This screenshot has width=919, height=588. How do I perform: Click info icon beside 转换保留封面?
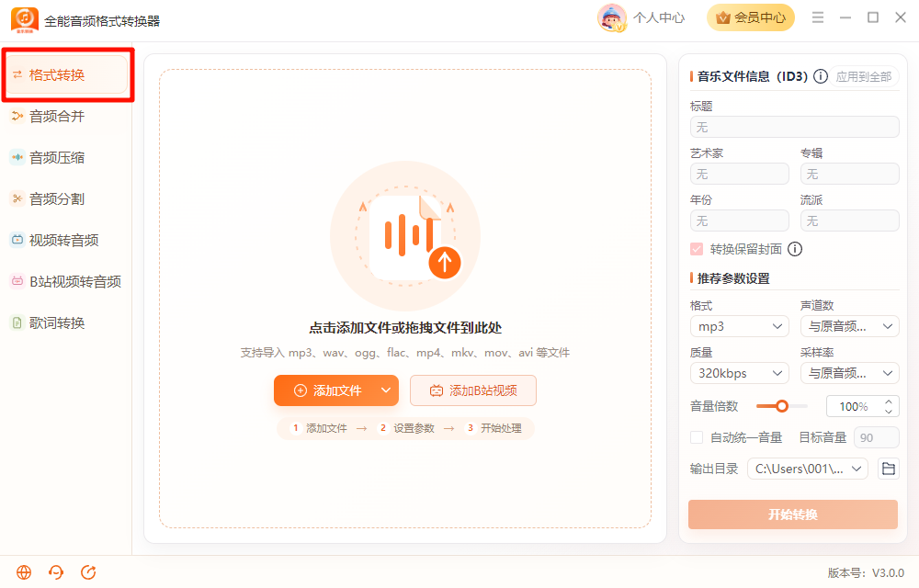click(x=795, y=250)
